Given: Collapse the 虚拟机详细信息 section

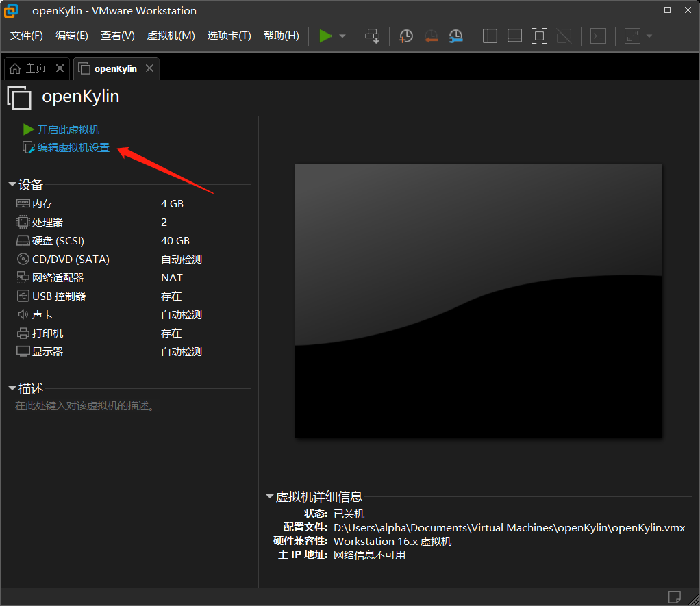Looking at the screenshot, I should click(270, 496).
